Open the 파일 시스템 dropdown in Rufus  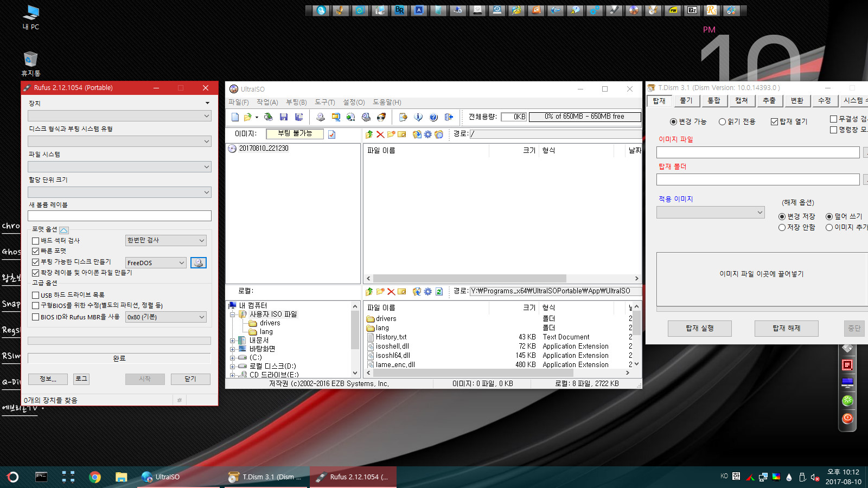119,166
